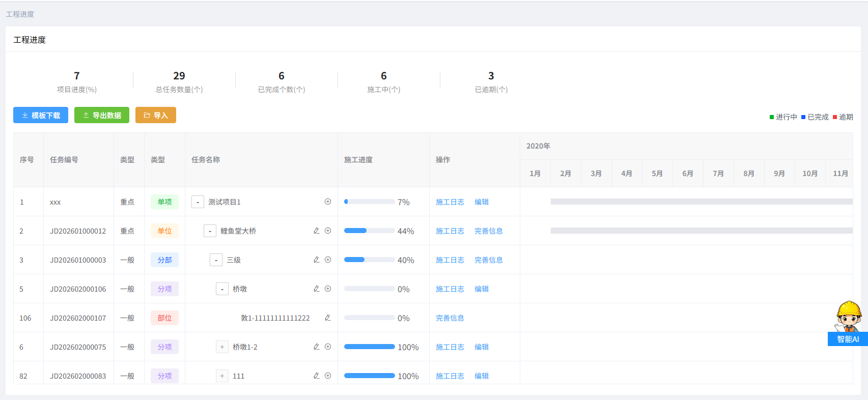The image size is (868, 400).
Task: Click the pencil icon for 敦1-11111111111222
Action: 328,318
